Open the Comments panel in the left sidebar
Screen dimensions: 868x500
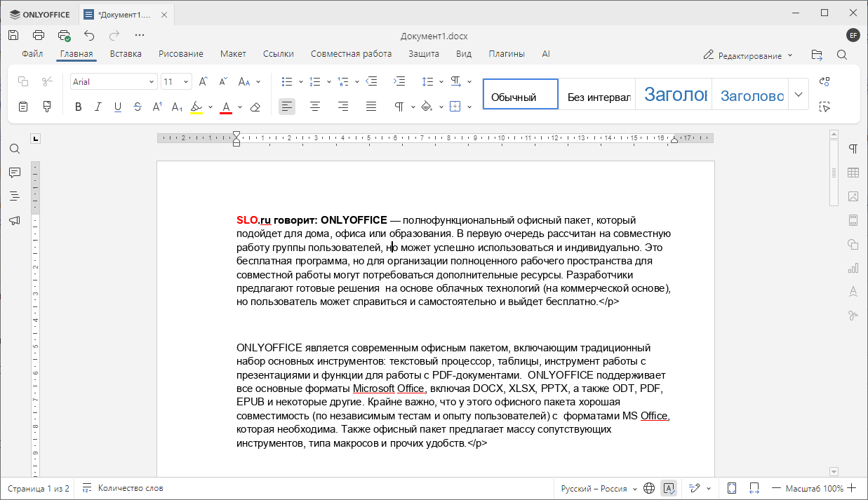(x=15, y=173)
